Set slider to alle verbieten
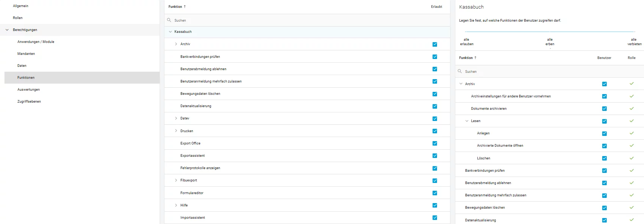This screenshot has width=644, height=224. pos(634,41)
